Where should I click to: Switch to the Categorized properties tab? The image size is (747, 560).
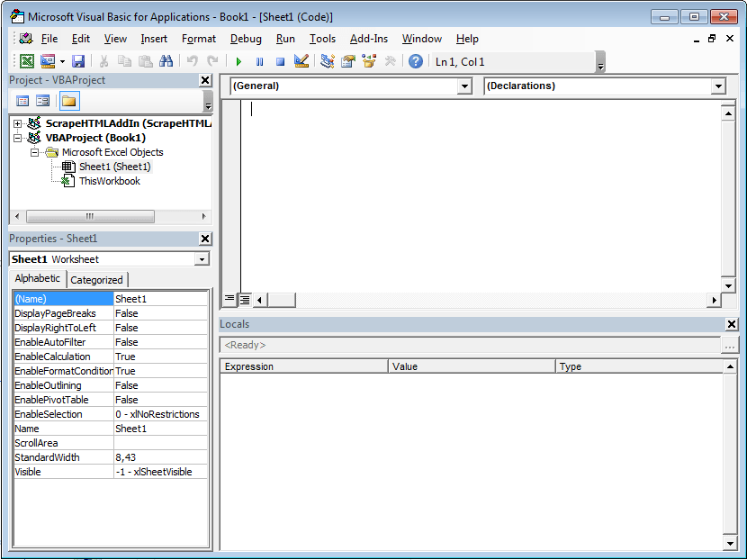click(96, 280)
